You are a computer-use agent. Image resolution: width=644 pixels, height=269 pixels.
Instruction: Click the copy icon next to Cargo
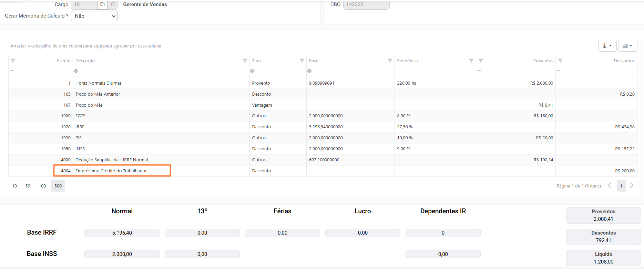102,4
